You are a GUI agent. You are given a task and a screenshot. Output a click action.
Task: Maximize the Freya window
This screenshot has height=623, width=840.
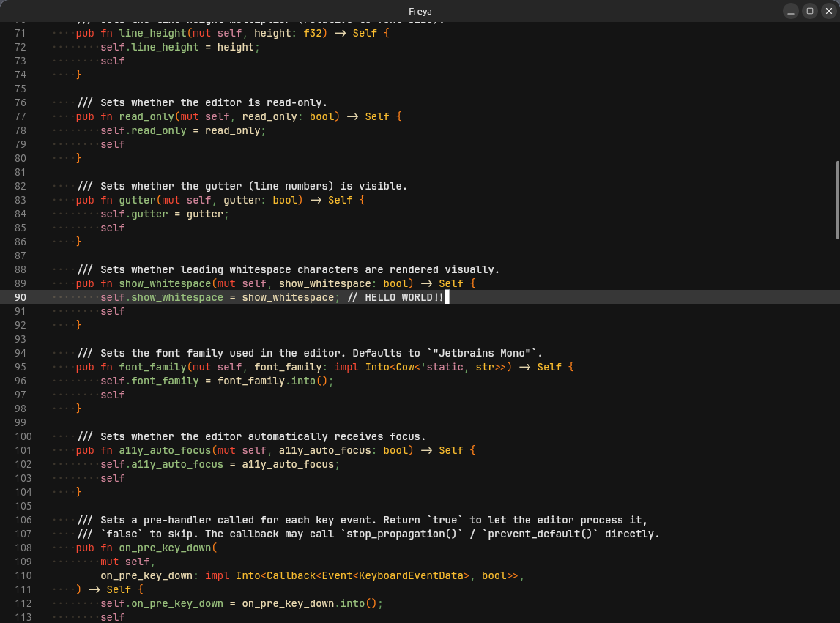pyautogui.click(x=810, y=11)
